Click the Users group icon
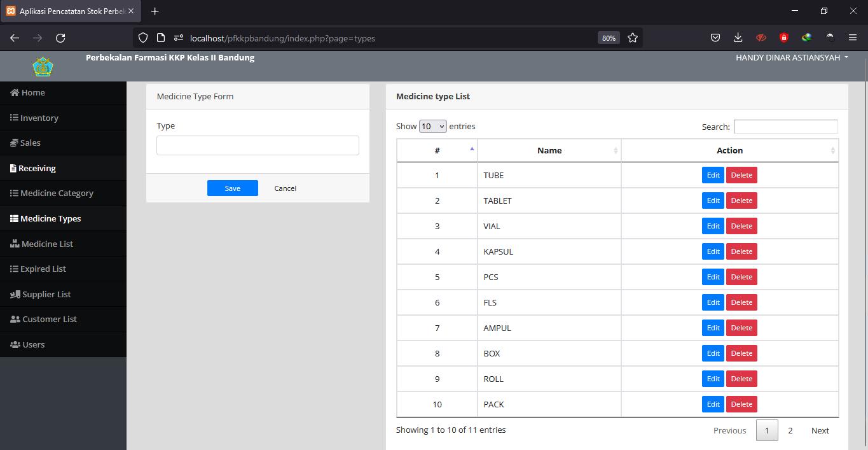868x450 pixels. tap(15, 345)
